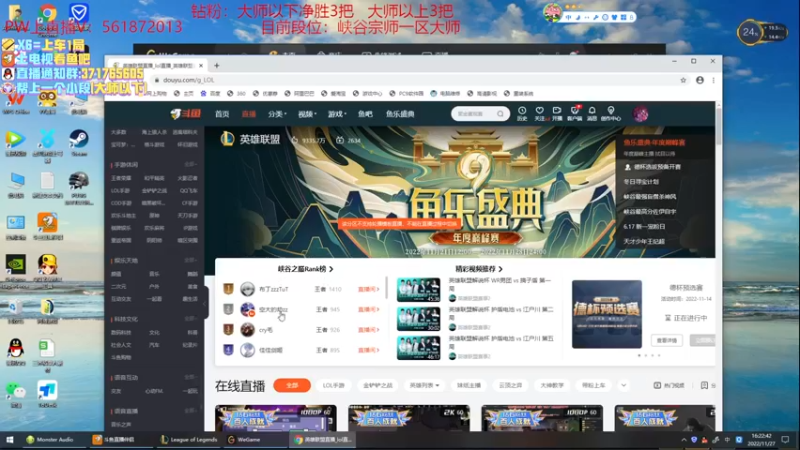Open the history (历史) clock icon
The image size is (800, 450).
[522, 111]
